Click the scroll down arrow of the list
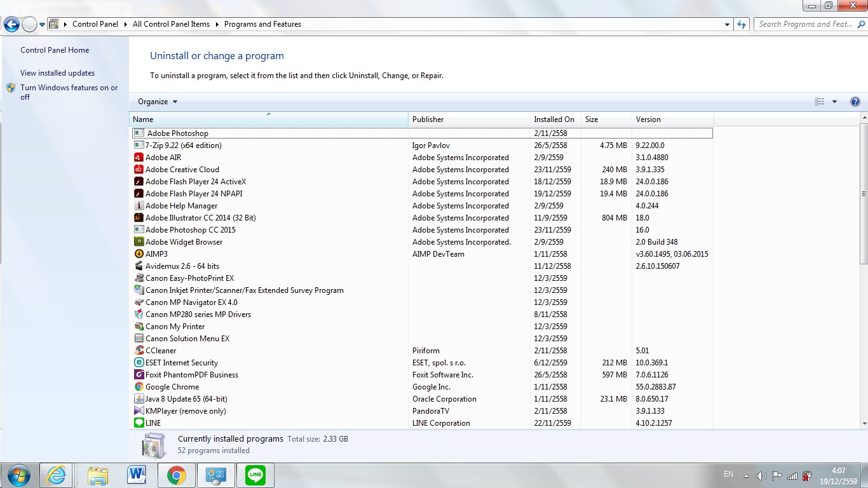 [x=864, y=424]
